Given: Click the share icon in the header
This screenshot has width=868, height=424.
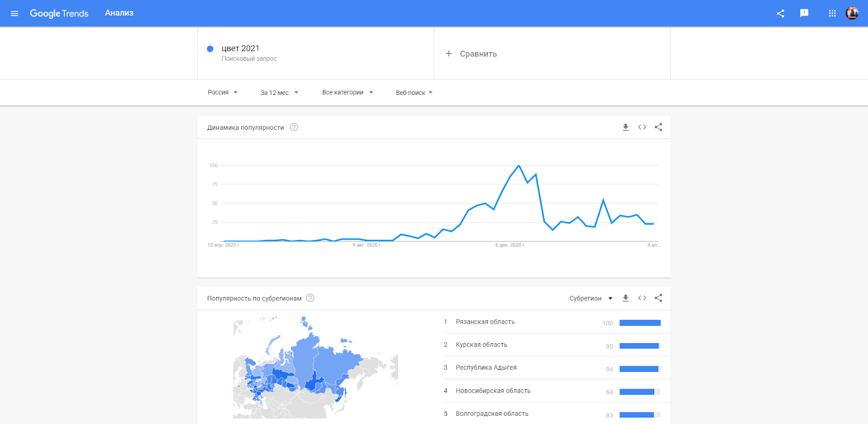Looking at the screenshot, I should tap(781, 14).
